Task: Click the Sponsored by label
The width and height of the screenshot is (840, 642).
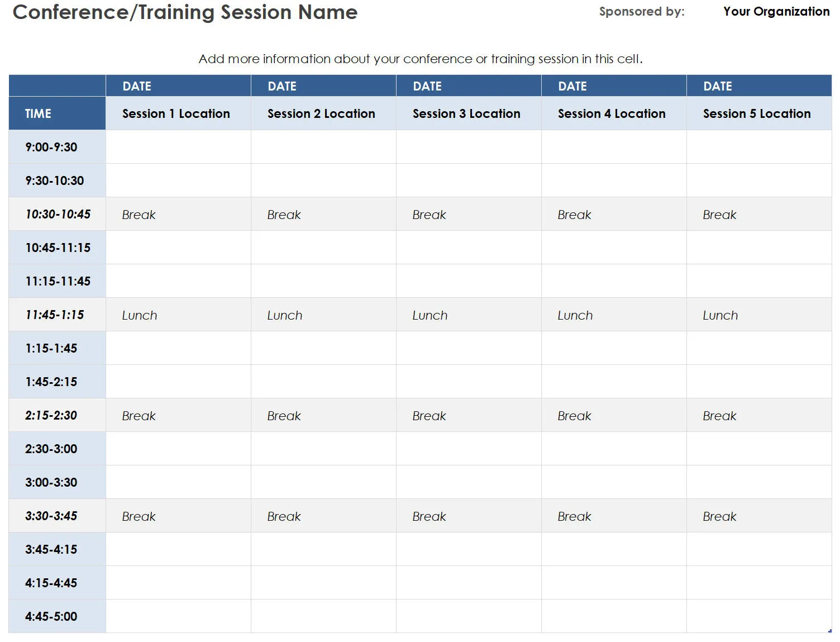Action: point(641,12)
